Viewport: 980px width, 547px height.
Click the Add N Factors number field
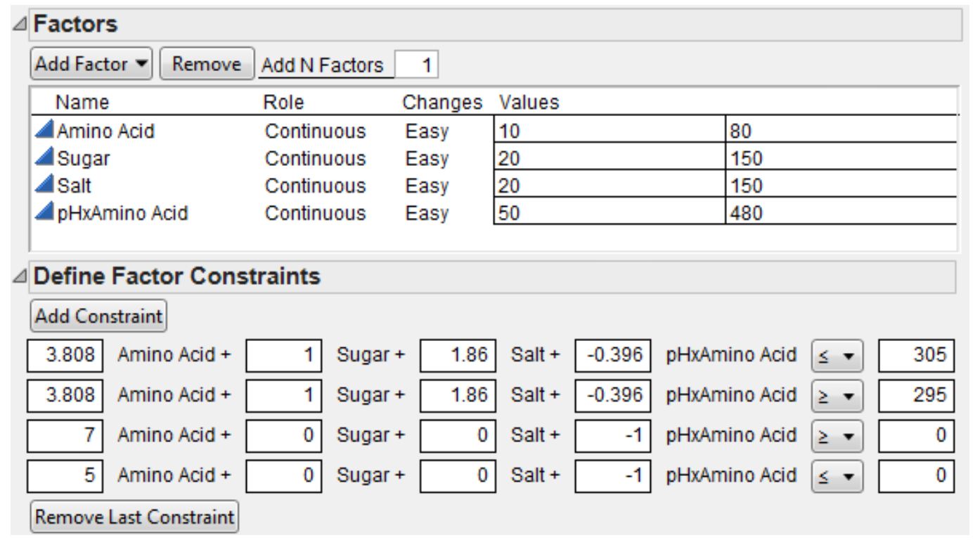pyautogui.click(x=417, y=66)
